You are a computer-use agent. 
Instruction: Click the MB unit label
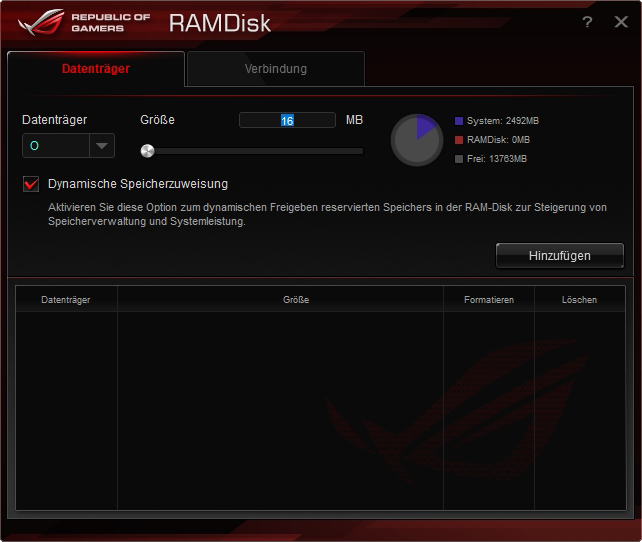354,120
